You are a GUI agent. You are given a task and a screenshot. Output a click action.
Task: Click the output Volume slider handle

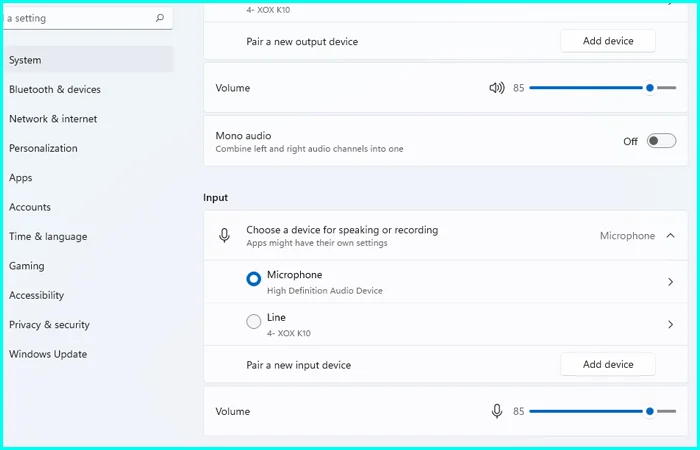[x=650, y=88]
